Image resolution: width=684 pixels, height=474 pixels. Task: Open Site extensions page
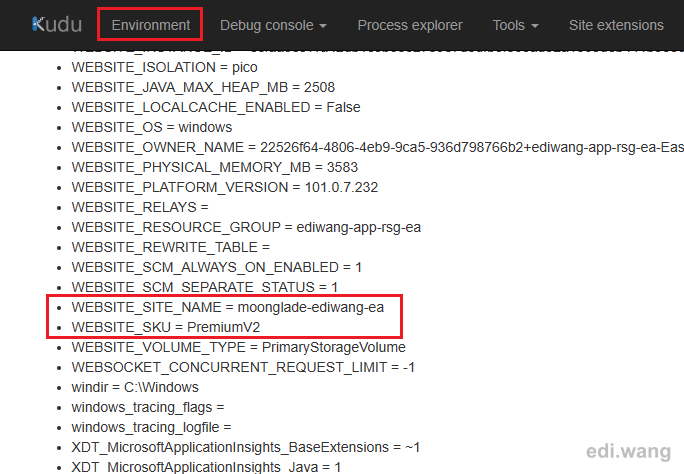[616, 25]
